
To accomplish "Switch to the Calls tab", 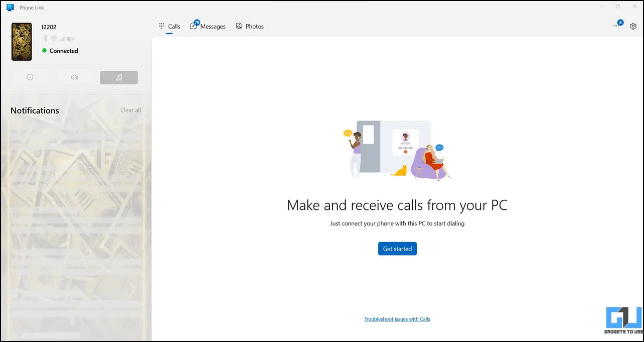I will 170,26.
